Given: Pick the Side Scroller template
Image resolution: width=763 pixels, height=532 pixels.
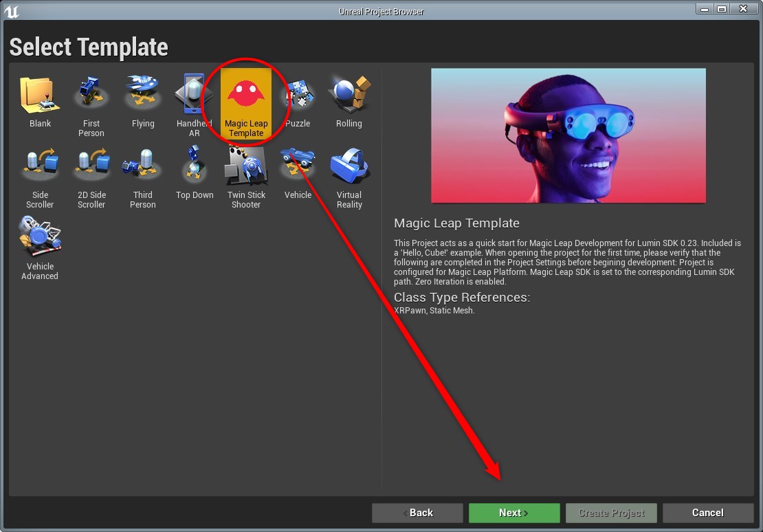Looking at the screenshot, I should pos(40,175).
